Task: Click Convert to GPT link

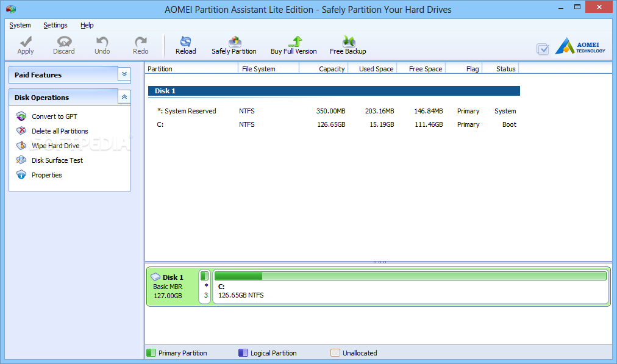Action: (x=54, y=116)
